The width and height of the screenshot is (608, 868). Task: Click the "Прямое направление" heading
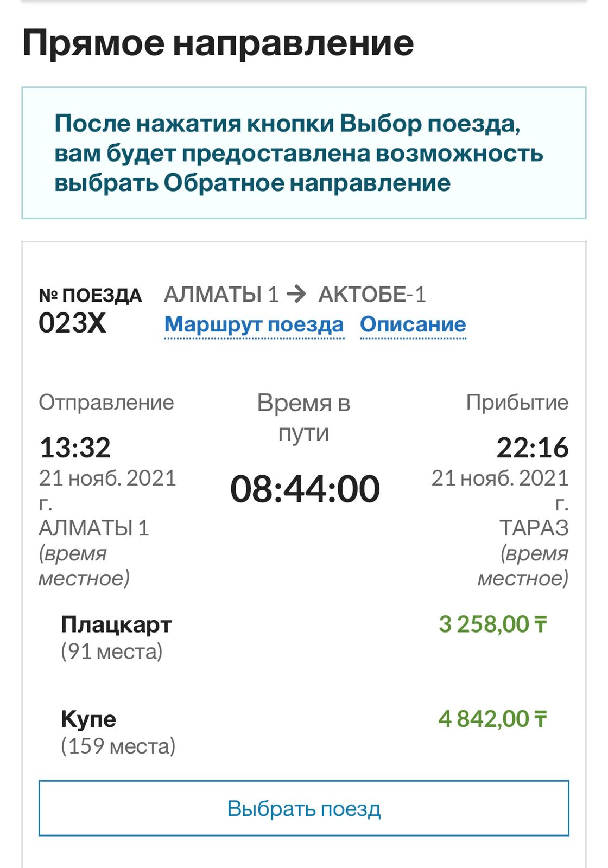coord(218,43)
